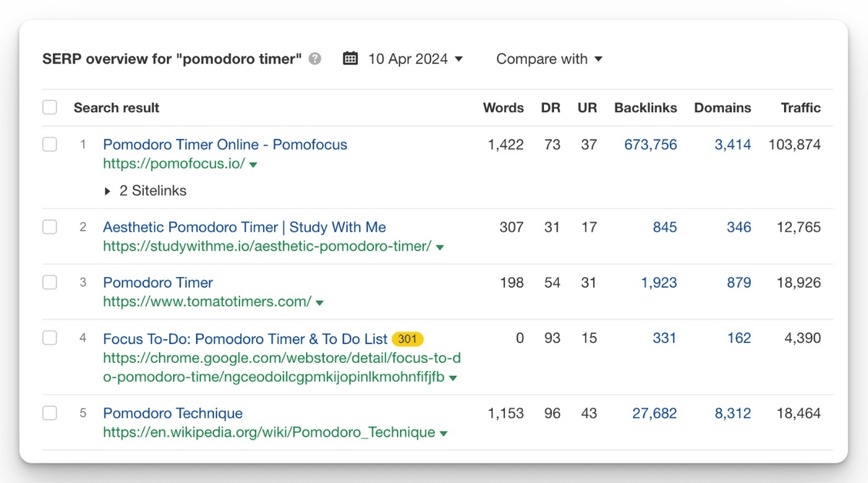Click the 301 redirect badge
868x483 pixels.
pyautogui.click(x=407, y=338)
